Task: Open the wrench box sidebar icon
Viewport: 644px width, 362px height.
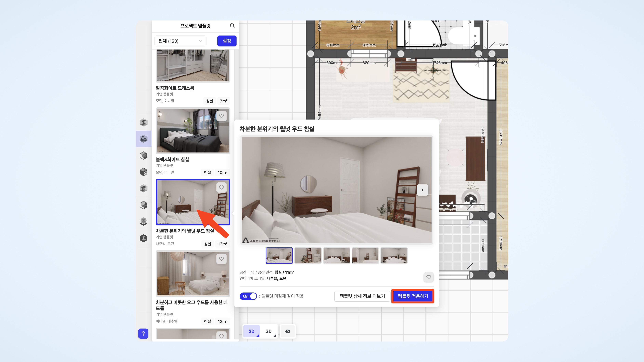Action: tap(144, 172)
